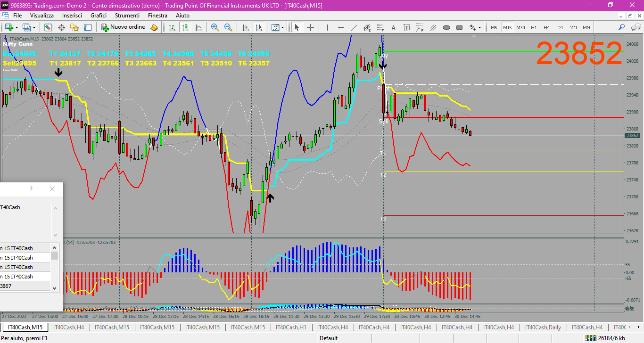
Task: Expand the Profiles dropdown arrow
Action: coord(34,27)
